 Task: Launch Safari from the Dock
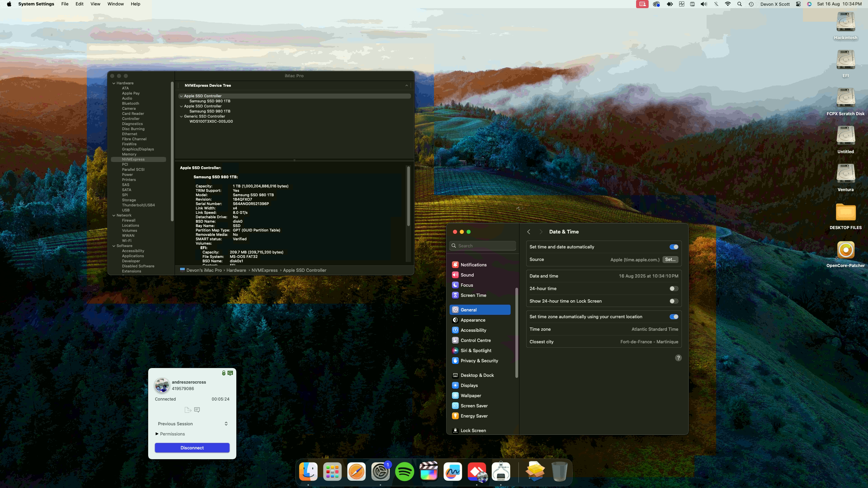click(356, 471)
